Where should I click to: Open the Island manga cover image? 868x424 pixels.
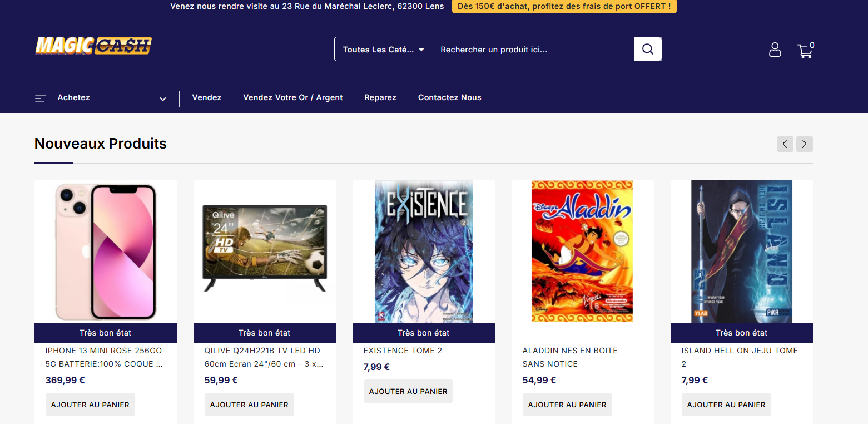pos(742,252)
